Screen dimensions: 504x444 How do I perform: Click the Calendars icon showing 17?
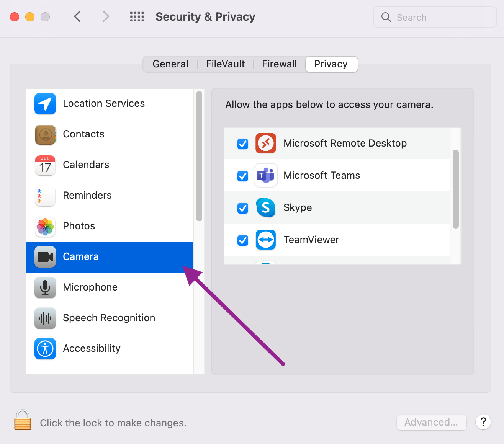[45, 165]
